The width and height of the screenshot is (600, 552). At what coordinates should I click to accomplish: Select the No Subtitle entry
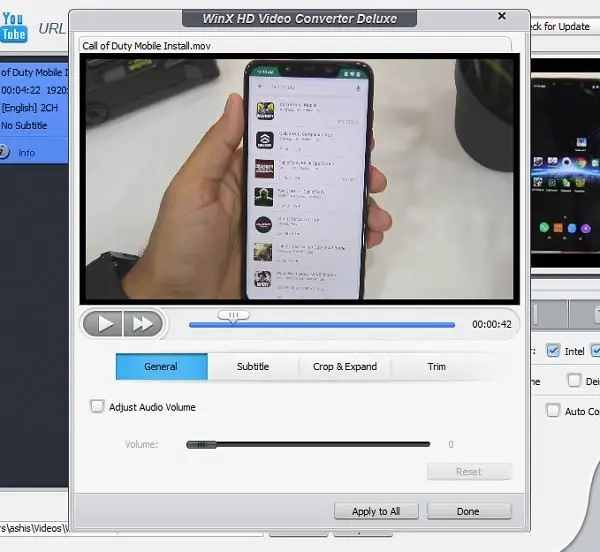(x=24, y=125)
